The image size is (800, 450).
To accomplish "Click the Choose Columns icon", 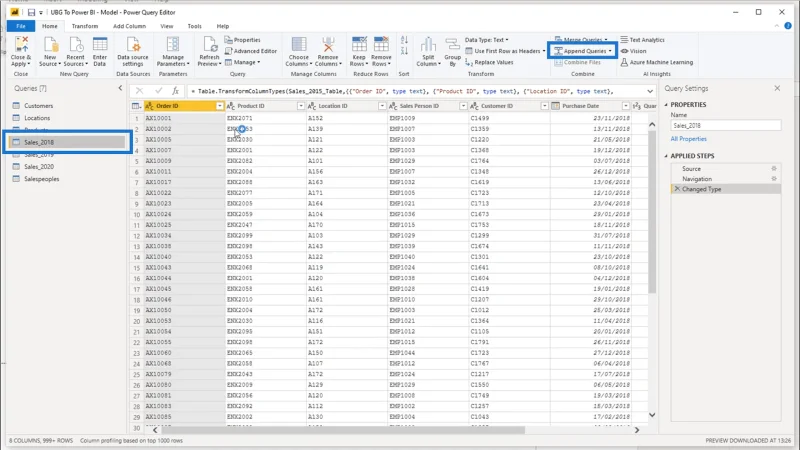I will coord(299,45).
